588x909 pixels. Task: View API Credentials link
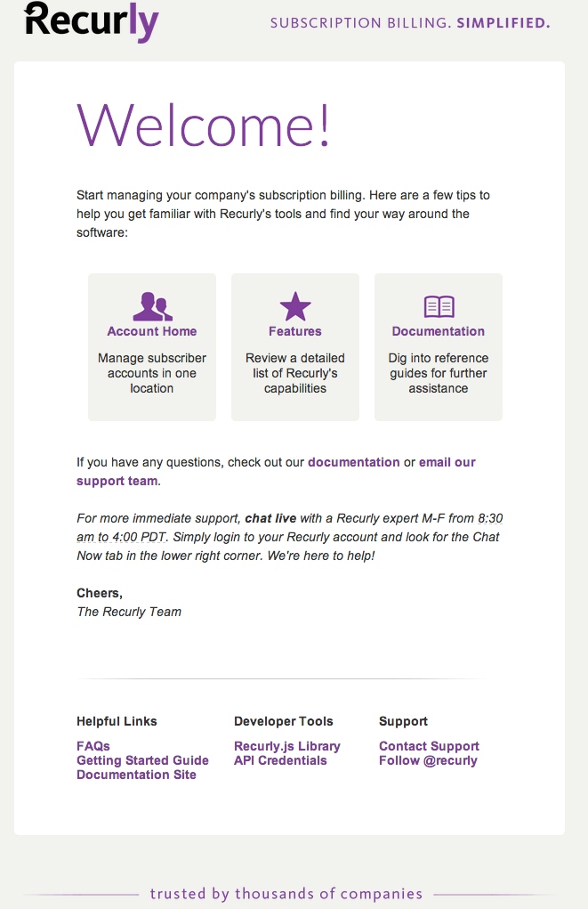[280, 760]
